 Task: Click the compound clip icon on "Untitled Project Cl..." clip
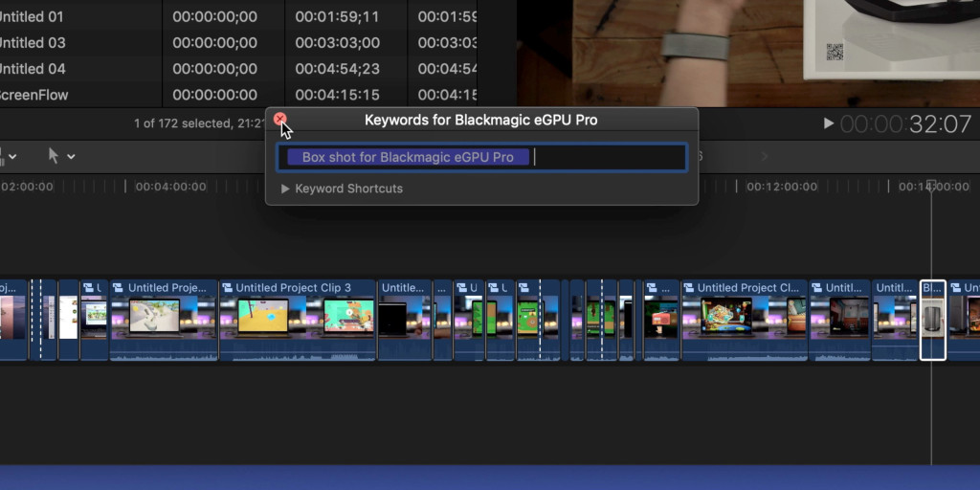click(688, 287)
